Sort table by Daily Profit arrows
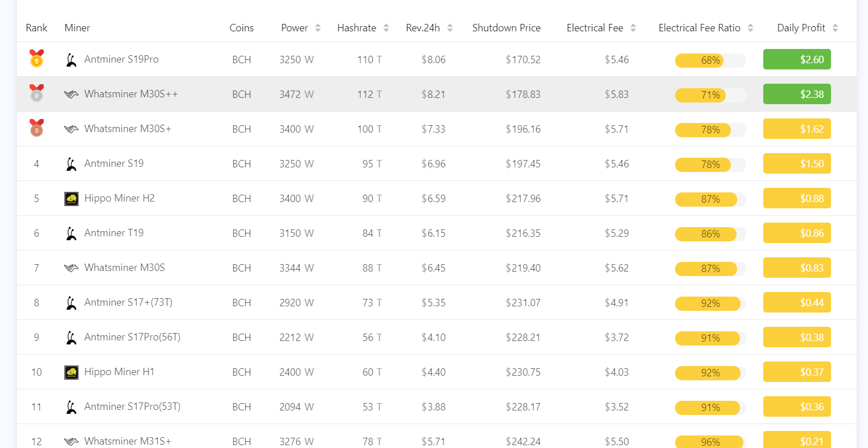 tap(835, 28)
